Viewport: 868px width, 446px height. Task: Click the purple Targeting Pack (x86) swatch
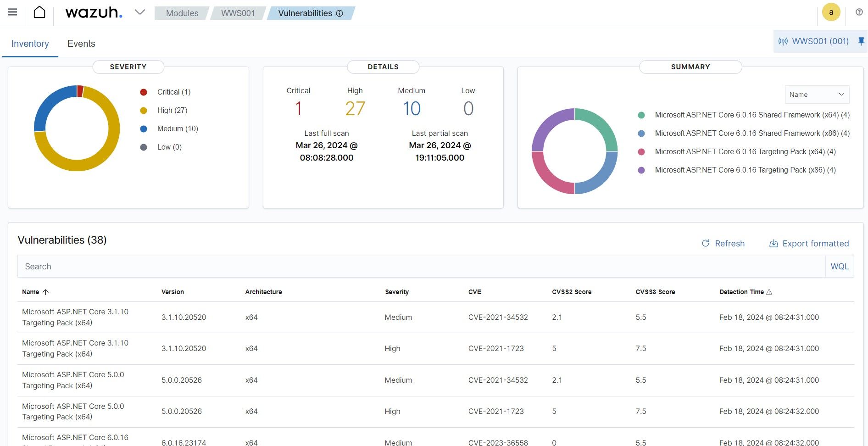coord(641,170)
